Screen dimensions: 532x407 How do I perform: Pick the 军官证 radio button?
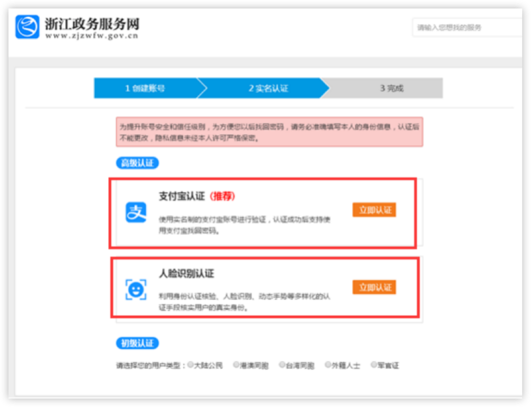click(374, 365)
